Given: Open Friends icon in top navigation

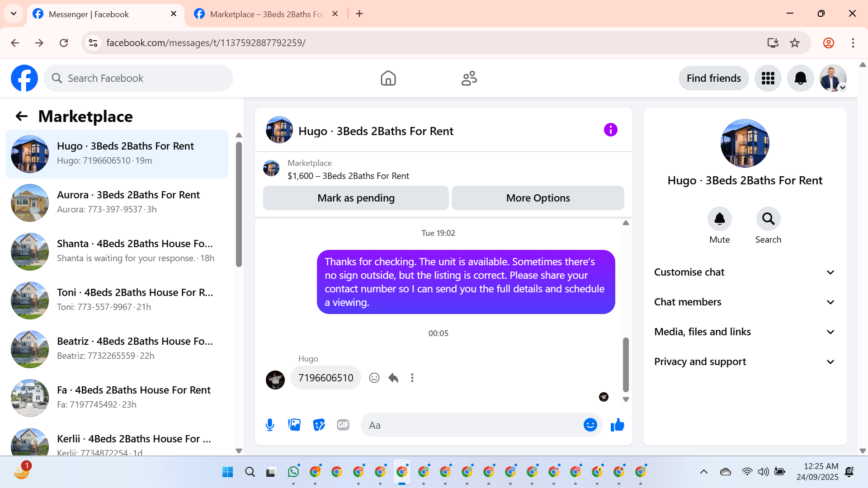Looking at the screenshot, I should [x=469, y=78].
